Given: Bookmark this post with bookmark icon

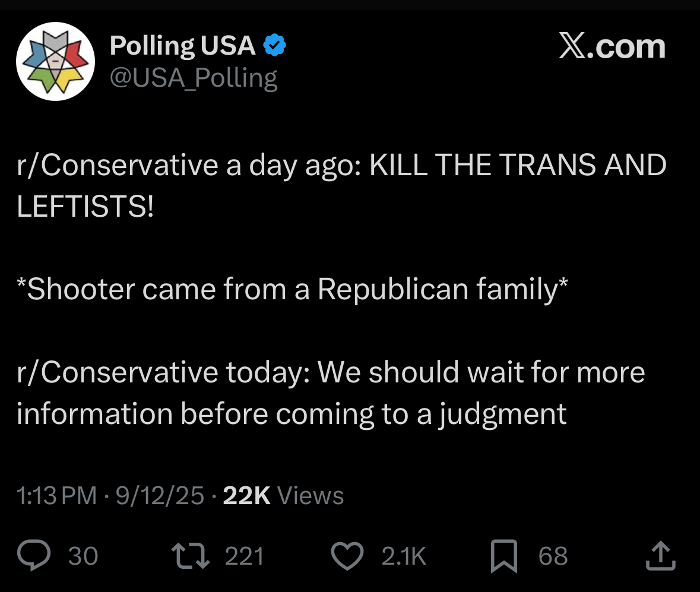Looking at the screenshot, I should tap(504, 556).
